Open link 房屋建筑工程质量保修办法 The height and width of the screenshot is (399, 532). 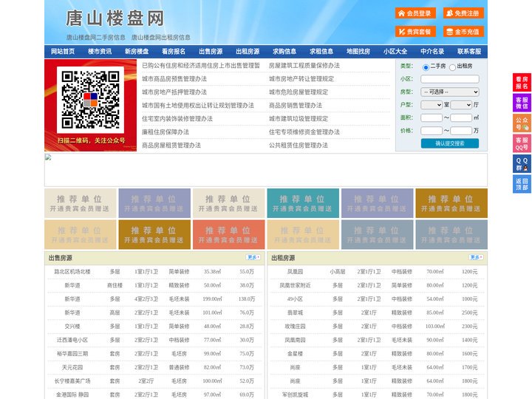click(304, 66)
